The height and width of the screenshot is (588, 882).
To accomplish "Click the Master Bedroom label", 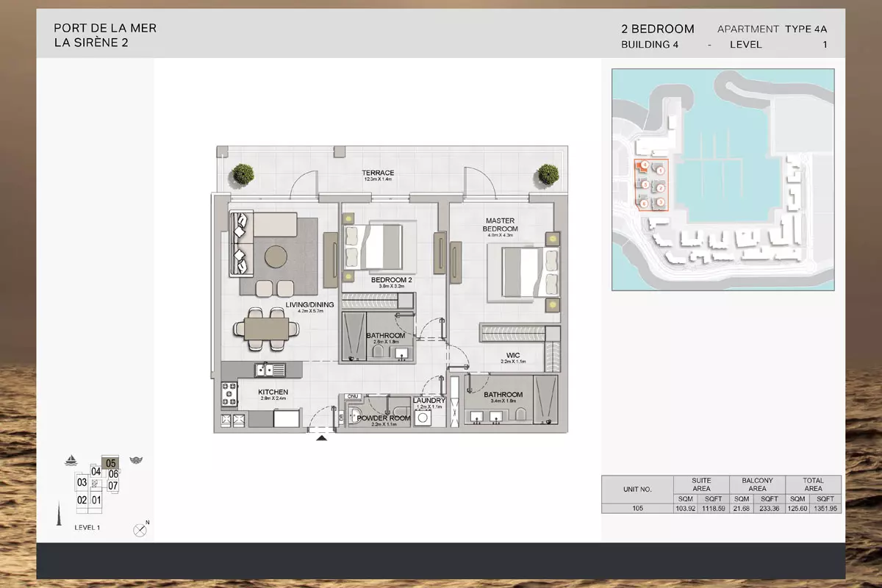I will [x=500, y=224].
